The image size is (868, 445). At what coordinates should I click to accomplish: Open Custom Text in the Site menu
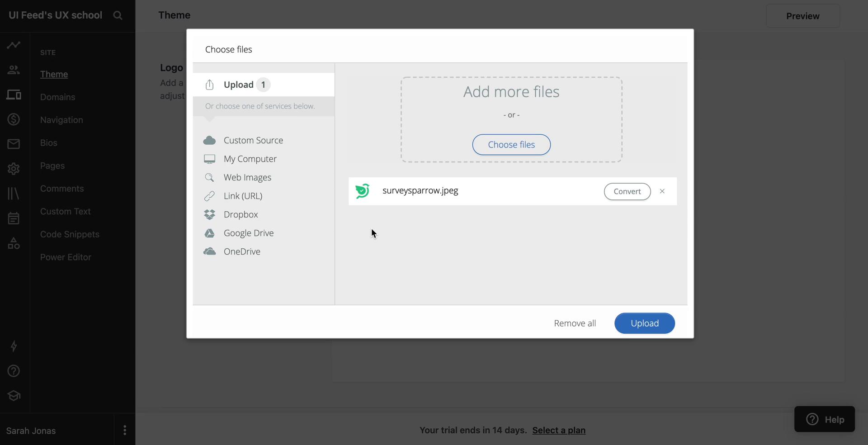tap(65, 211)
